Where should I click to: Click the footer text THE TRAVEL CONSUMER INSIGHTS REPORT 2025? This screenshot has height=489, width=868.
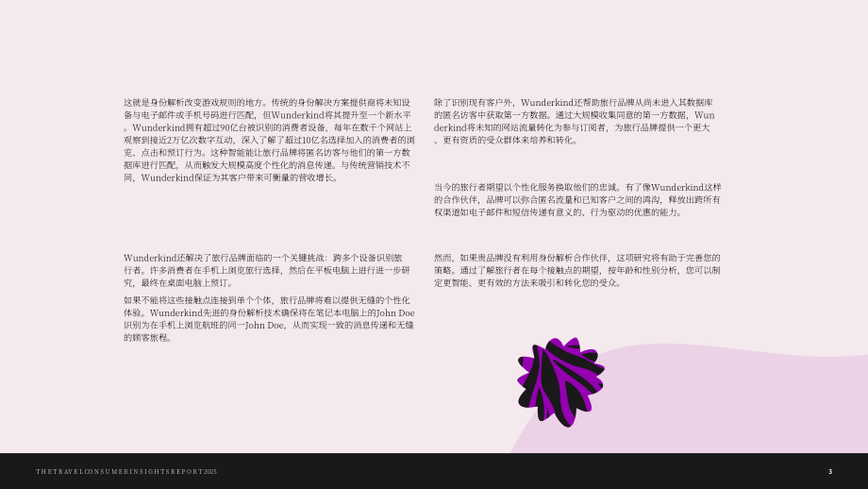pos(126,472)
